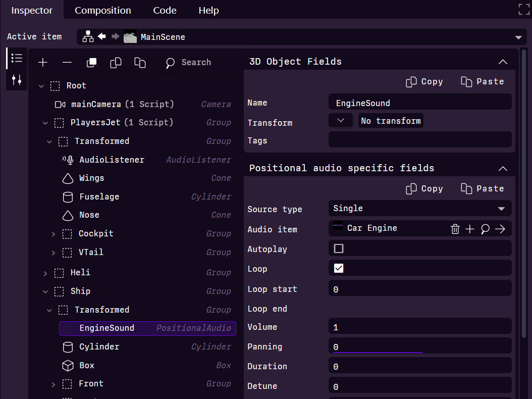
Task: Click the scene hierarchy icon near MainScene
Action: click(x=87, y=36)
